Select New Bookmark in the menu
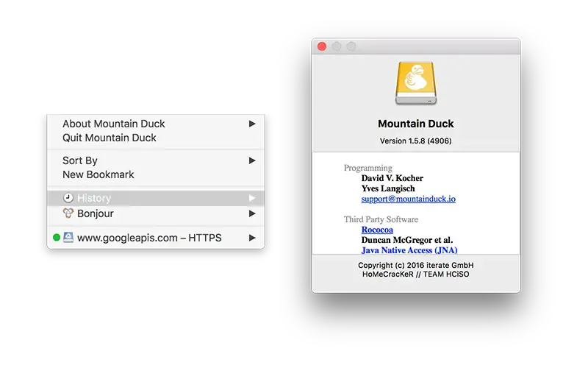Image resolution: width=588 pixels, height=368 pixels. pos(156,174)
